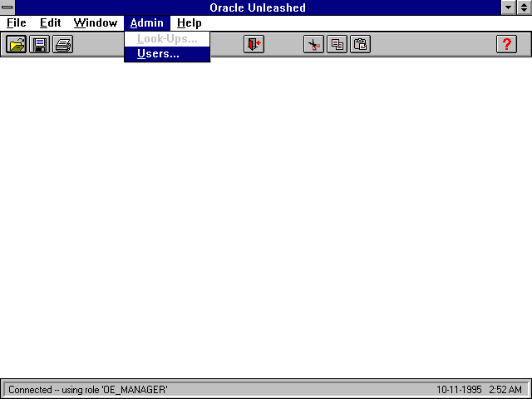This screenshot has height=399, width=532.
Task: Click the Exit door toolbar icon
Action: click(x=254, y=45)
